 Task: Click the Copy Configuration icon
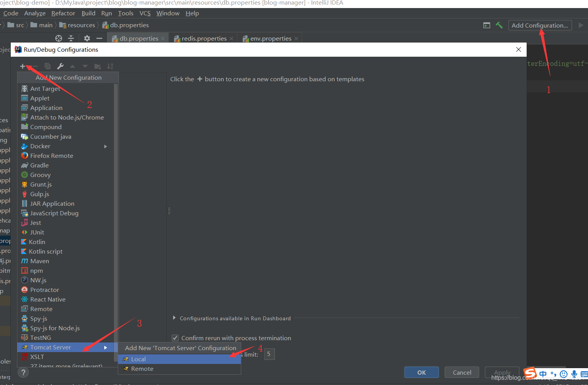click(x=48, y=66)
